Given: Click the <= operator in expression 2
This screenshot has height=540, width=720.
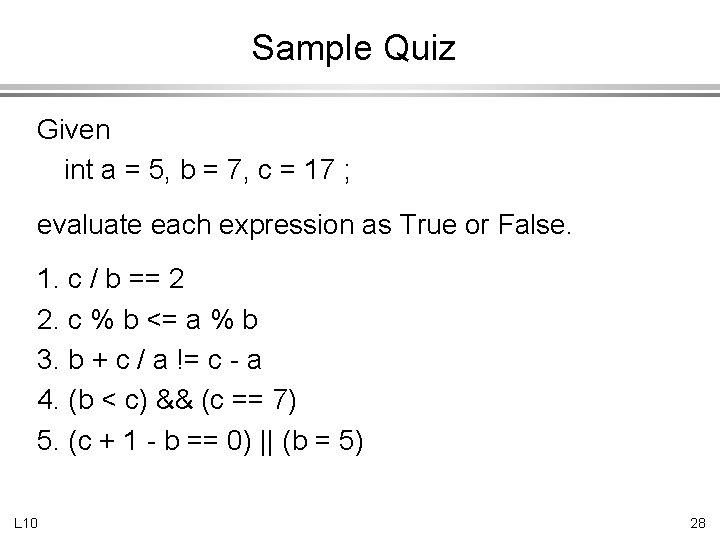Looking at the screenshot, I should pos(162,320).
